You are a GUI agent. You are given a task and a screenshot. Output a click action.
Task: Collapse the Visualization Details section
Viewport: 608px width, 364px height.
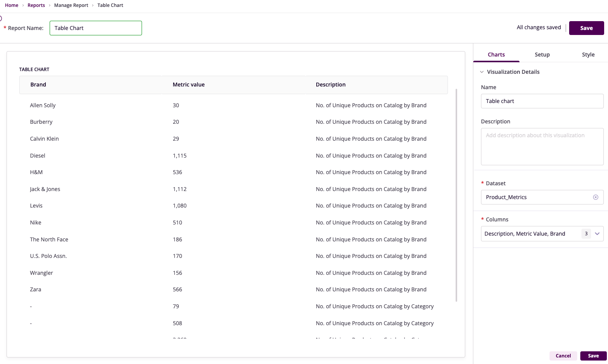482,72
